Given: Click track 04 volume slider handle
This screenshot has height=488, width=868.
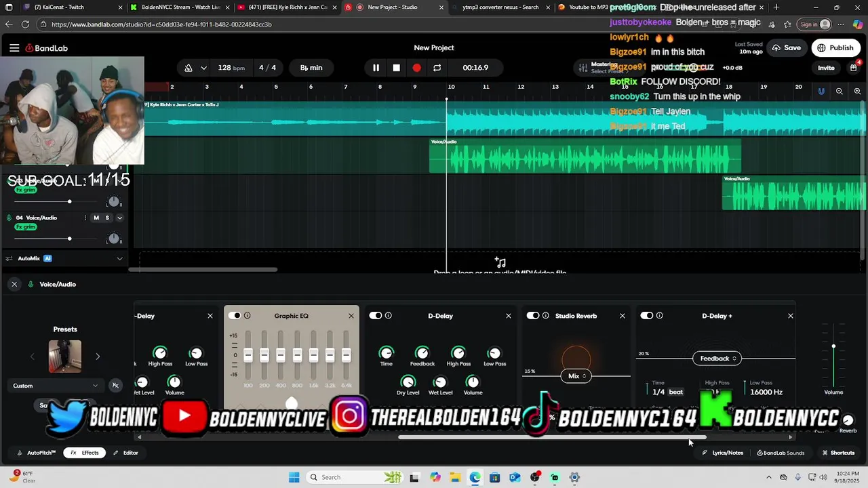Looking at the screenshot, I should point(69,239).
